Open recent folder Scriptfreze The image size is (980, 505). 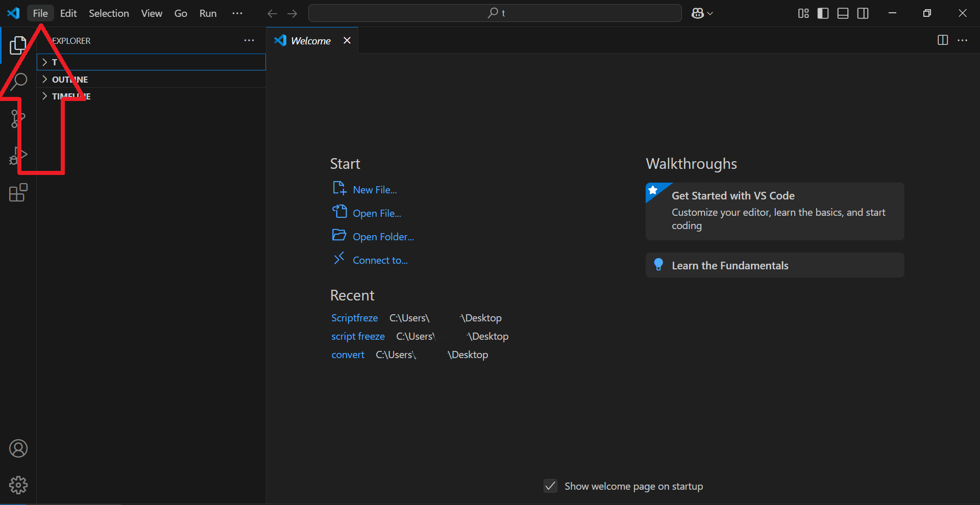pos(355,318)
